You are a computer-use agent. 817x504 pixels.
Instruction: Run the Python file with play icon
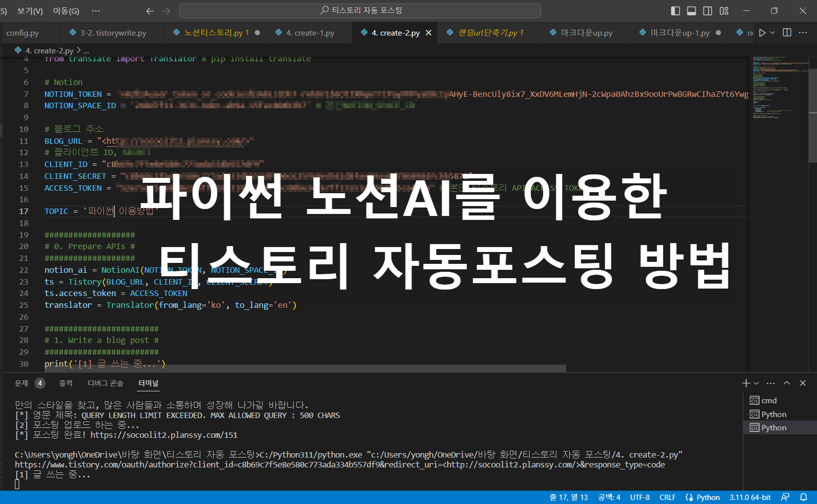click(x=762, y=33)
